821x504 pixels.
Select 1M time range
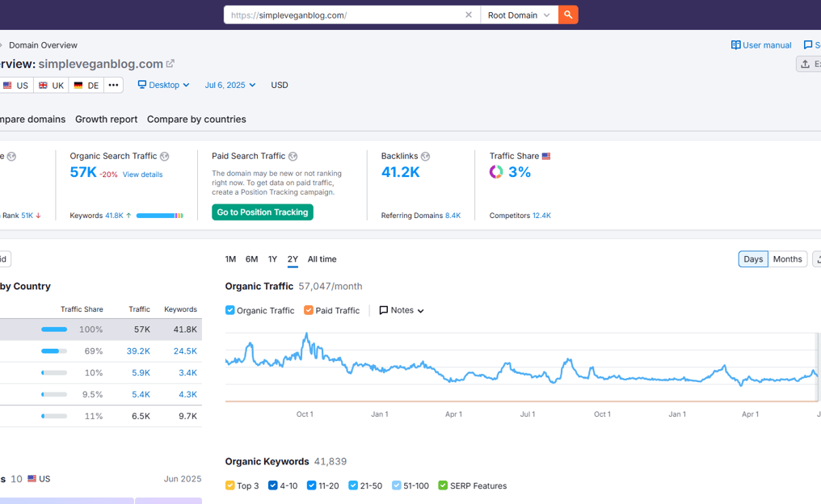coord(230,259)
